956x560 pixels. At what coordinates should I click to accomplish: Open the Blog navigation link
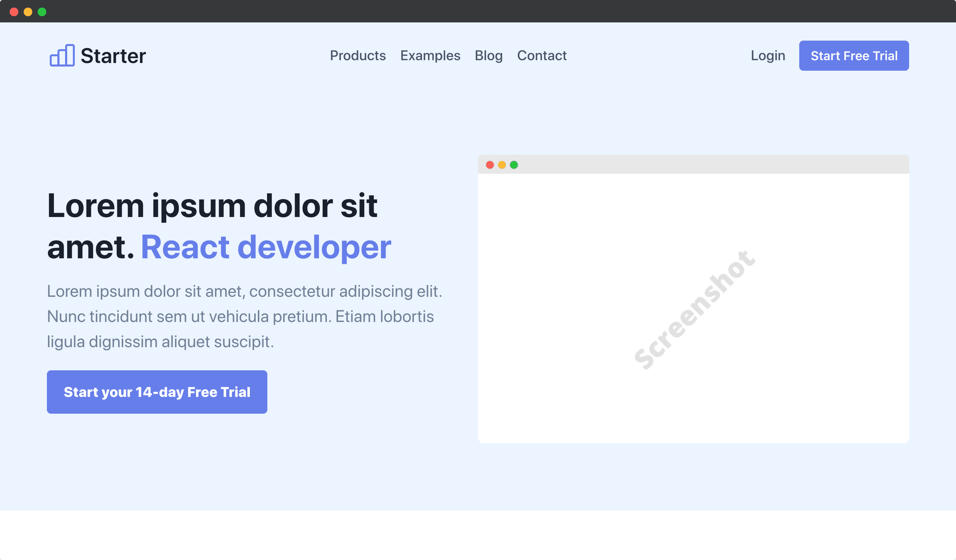pos(488,56)
